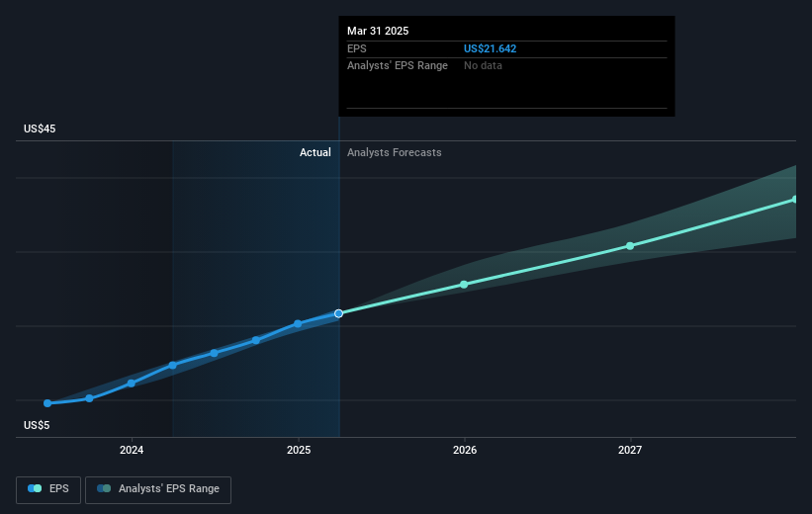Select the 2027 forecast data point

(x=630, y=246)
